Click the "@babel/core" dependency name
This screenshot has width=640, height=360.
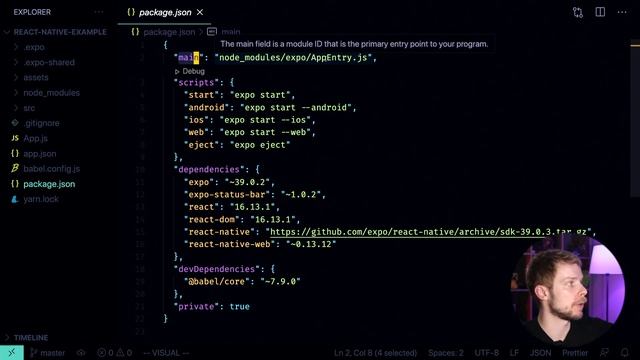(x=217, y=282)
